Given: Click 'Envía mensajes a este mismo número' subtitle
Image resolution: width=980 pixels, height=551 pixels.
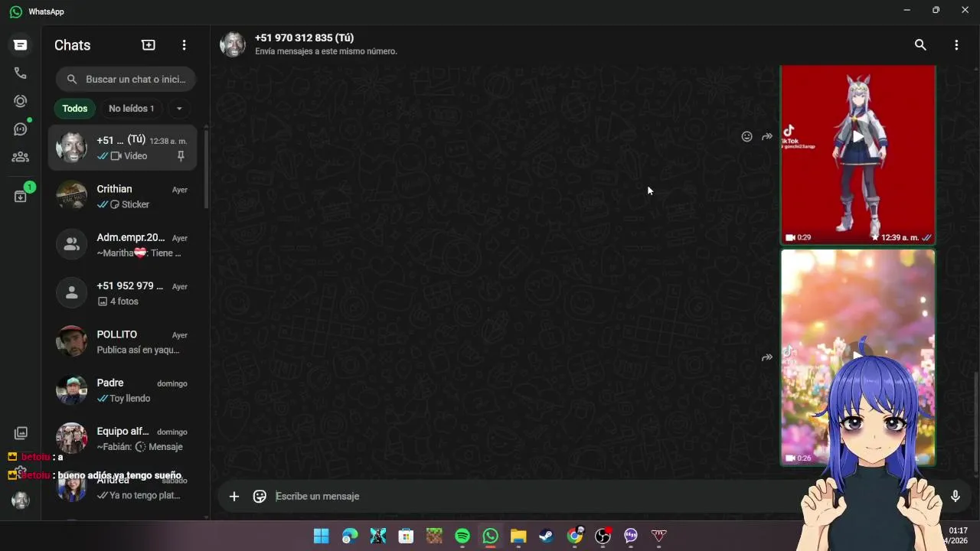Looking at the screenshot, I should coord(326,51).
